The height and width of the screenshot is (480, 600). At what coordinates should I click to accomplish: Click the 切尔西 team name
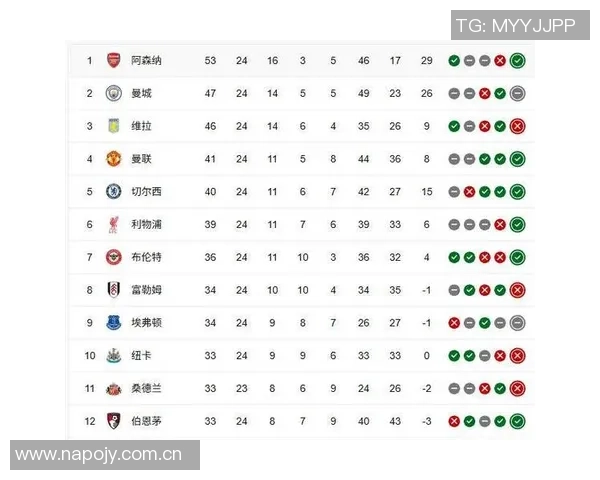146,192
